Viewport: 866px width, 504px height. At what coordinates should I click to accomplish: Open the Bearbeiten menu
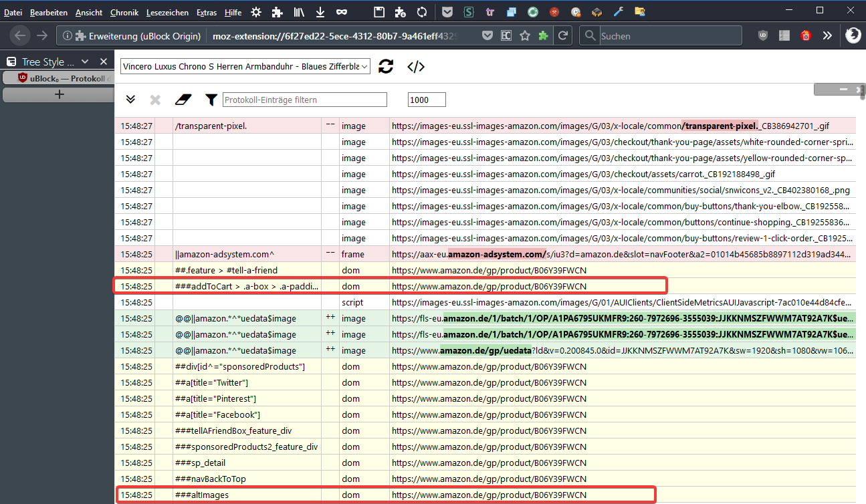[49, 12]
